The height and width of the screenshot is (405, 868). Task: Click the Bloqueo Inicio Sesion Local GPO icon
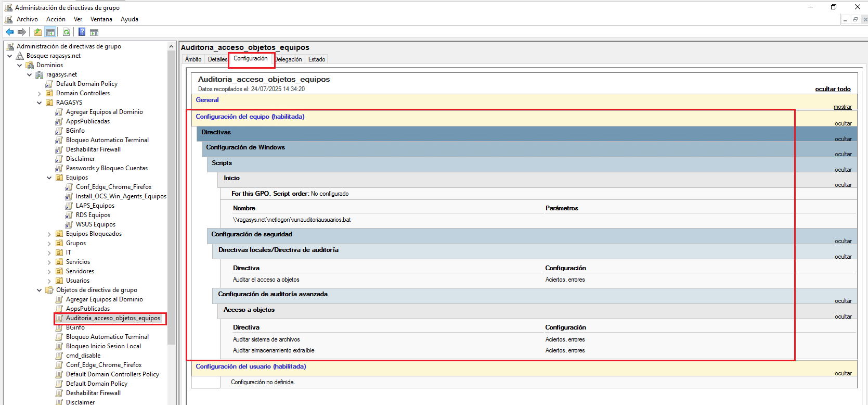click(x=59, y=346)
